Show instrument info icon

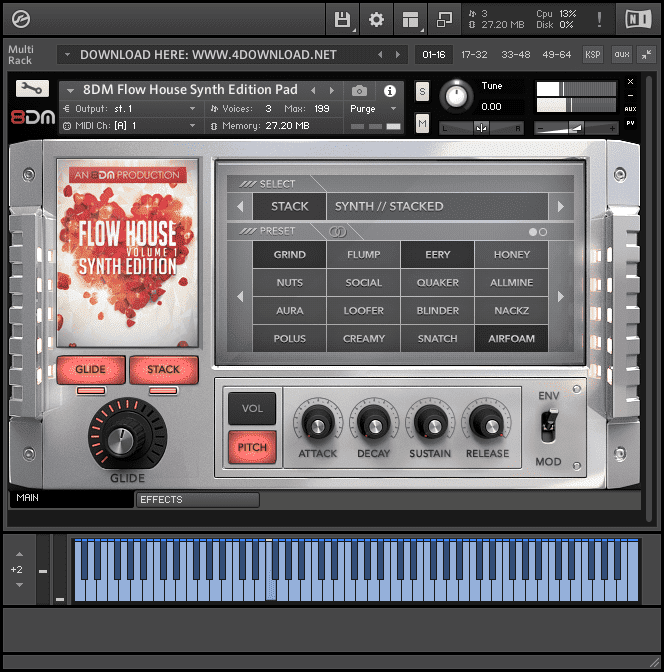(390, 91)
